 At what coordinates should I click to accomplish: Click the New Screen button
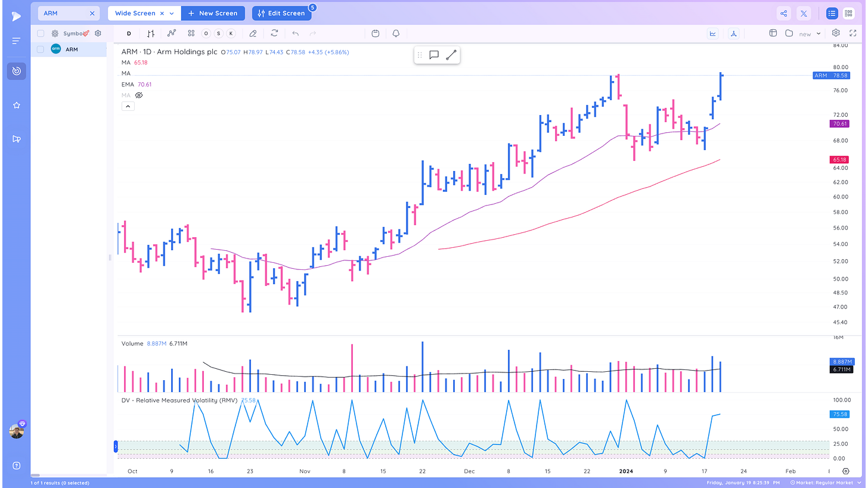213,13
